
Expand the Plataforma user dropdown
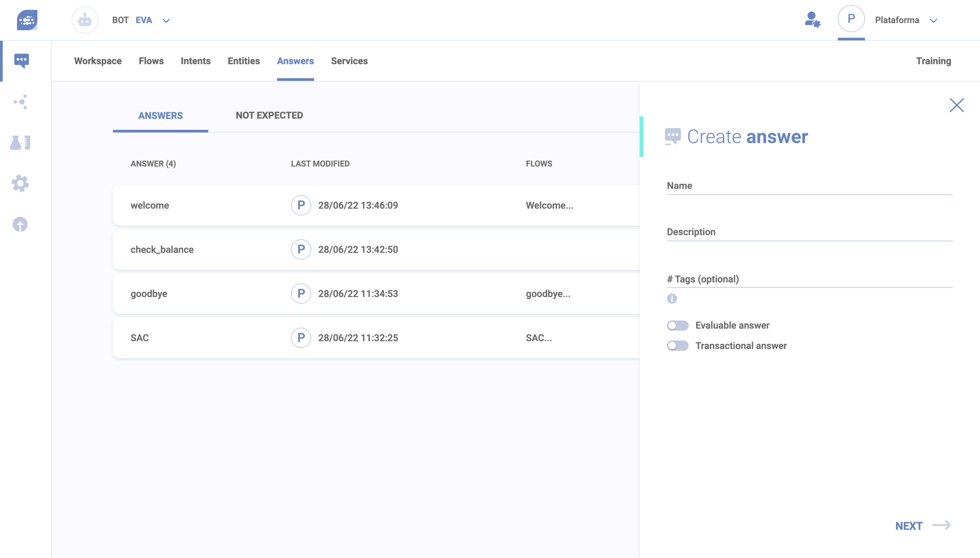934,20
